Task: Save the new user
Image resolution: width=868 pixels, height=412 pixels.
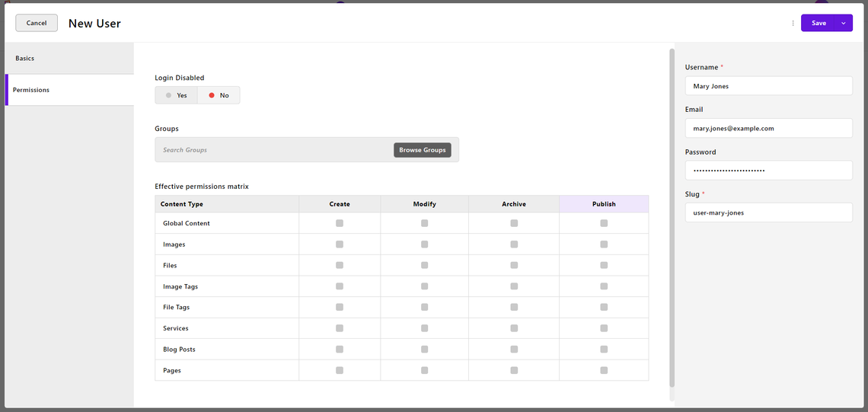Action: (819, 24)
